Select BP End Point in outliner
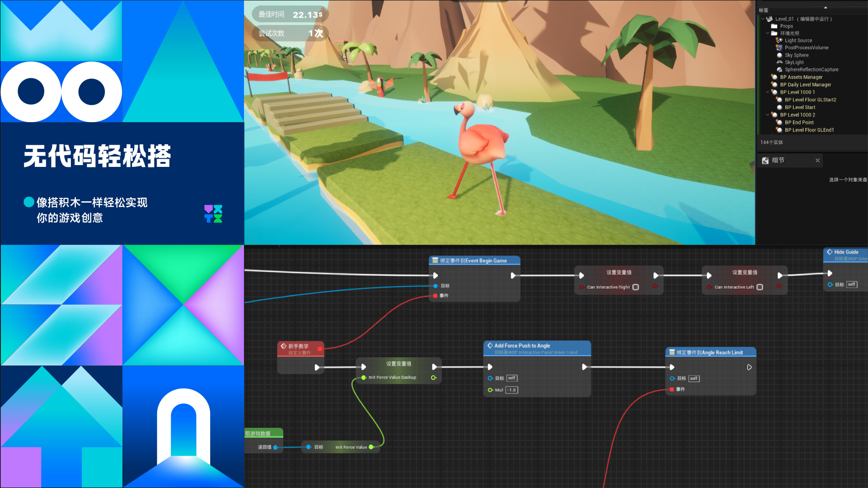868x488 pixels. click(799, 123)
